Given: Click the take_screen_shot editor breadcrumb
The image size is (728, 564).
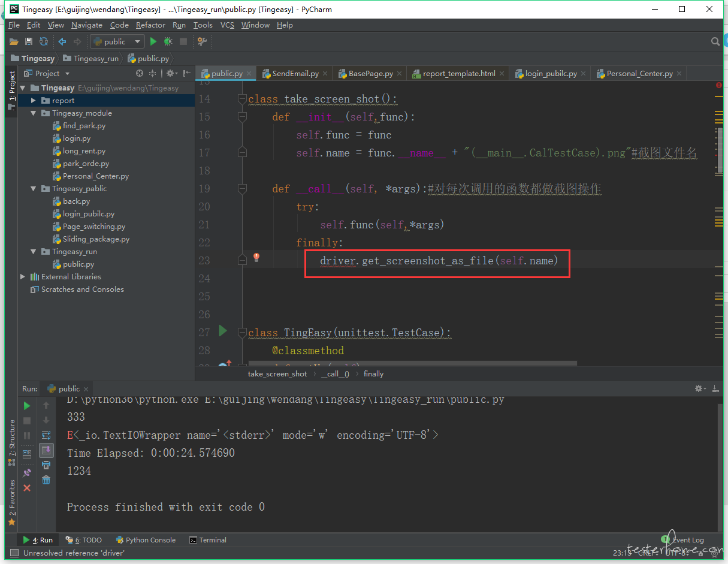Looking at the screenshot, I should (277, 374).
